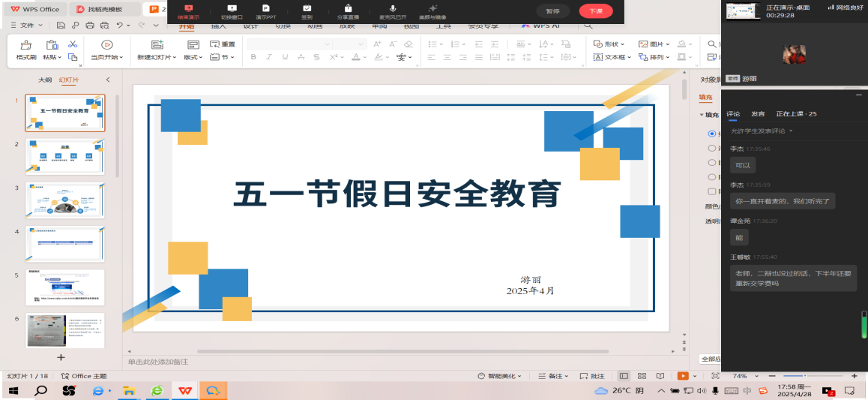Click the scissors cut icon in ribbon
Viewport: 868px width, 400px height.
[73, 44]
